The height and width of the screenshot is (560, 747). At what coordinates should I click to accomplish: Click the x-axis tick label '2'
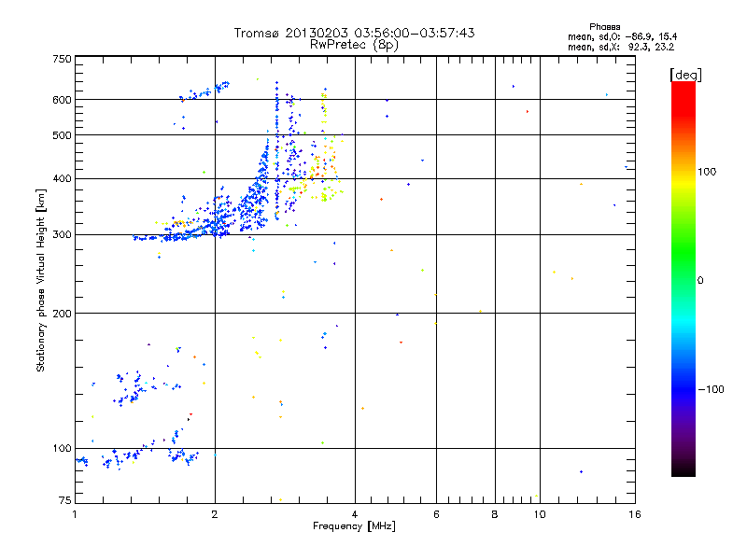pos(215,514)
